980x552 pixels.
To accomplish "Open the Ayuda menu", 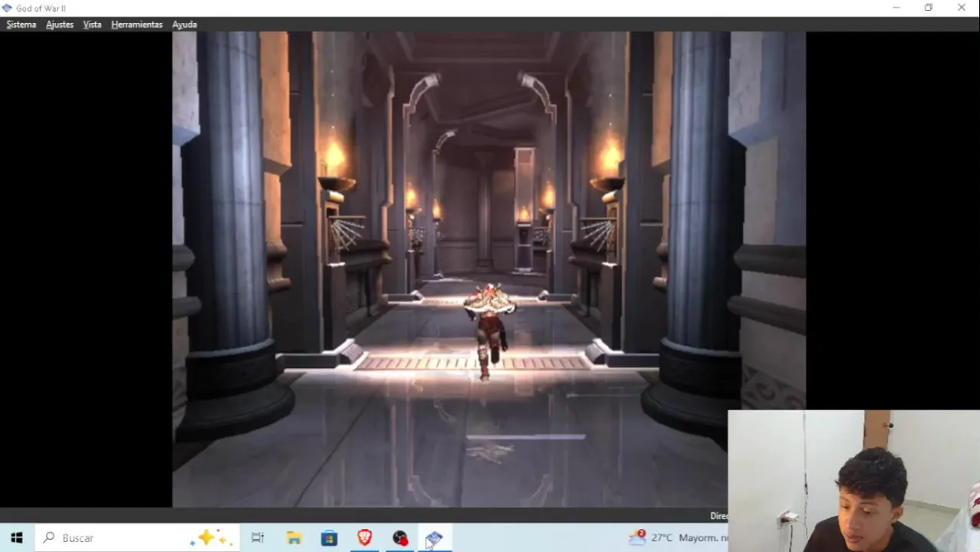I will point(184,25).
